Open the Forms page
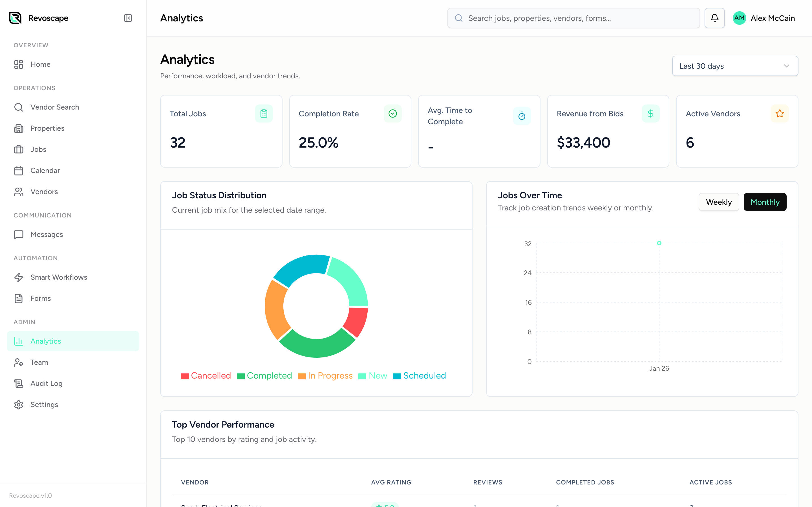The width and height of the screenshot is (812, 507). click(40, 298)
